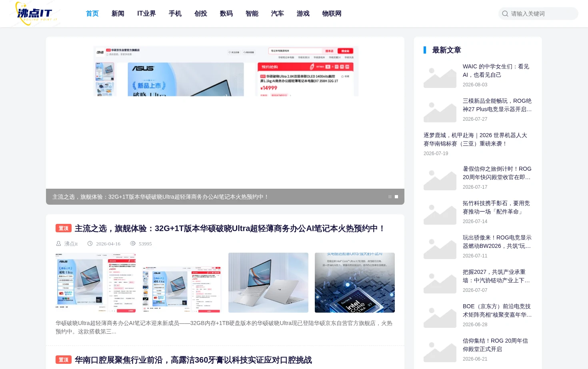The height and width of the screenshot is (369, 588).
Task: Open the second article image with product page
Action: 182,283
